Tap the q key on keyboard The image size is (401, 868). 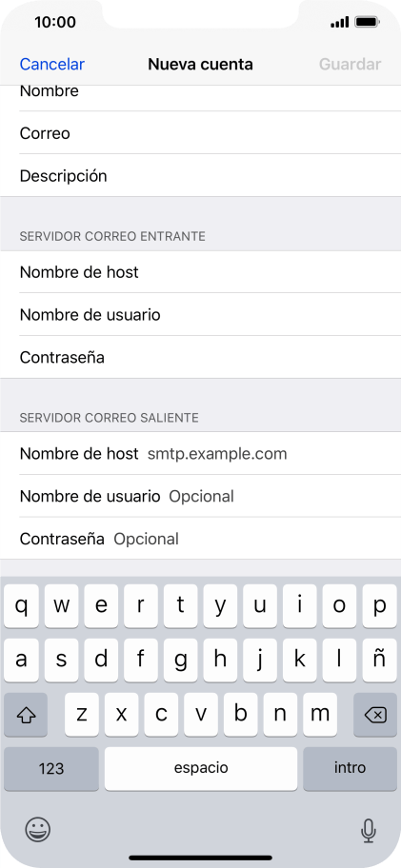coord(22,605)
